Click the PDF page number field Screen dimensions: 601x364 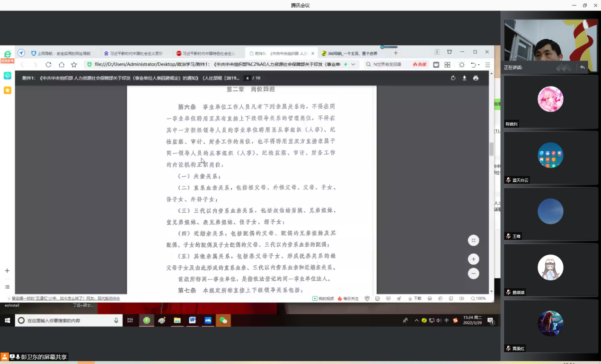(x=247, y=78)
